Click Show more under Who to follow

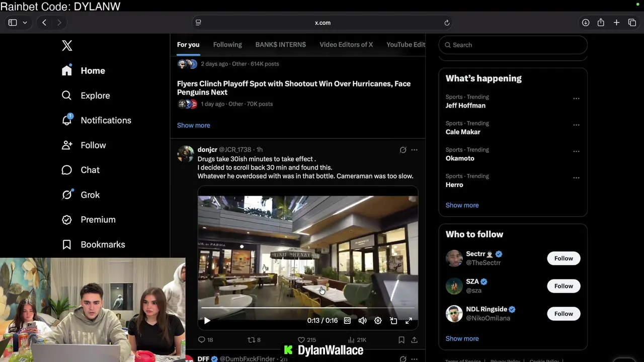point(462,338)
